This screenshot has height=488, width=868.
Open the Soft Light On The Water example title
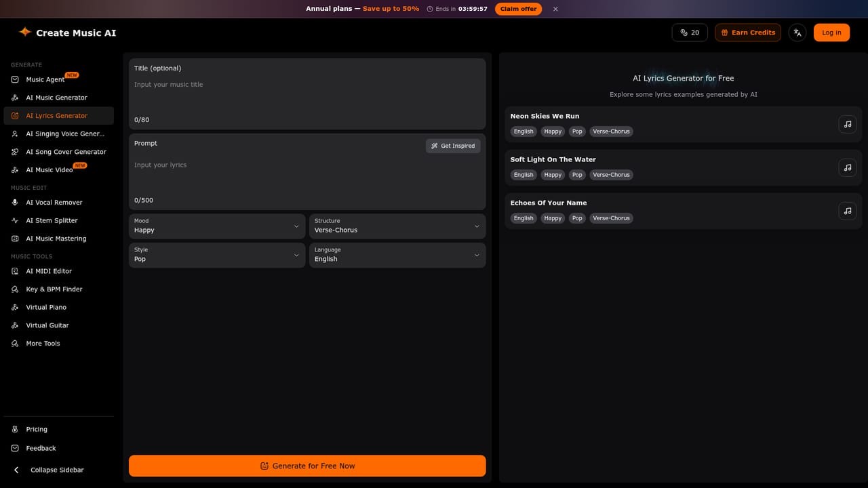pos(553,159)
